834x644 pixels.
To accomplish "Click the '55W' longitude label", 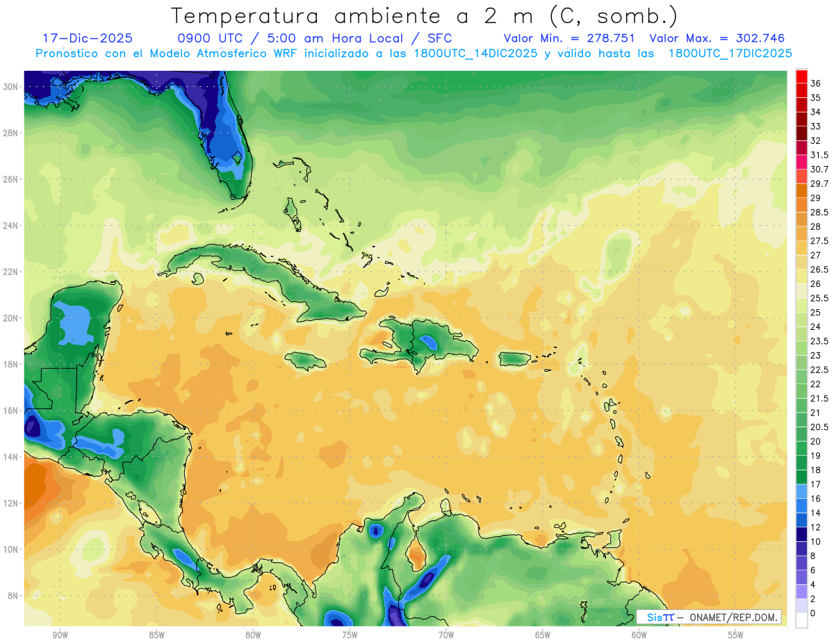I will click(736, 635).
